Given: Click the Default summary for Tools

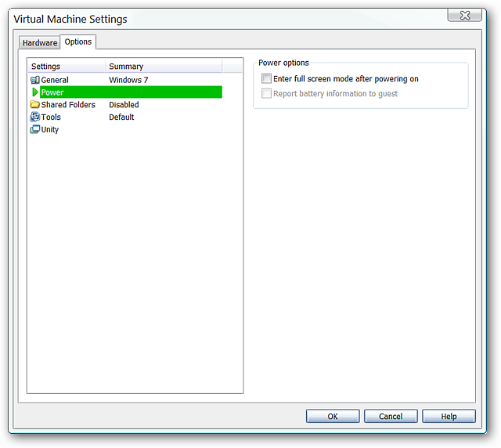Looking at the screenshot, I should click(x=121, y=117).
